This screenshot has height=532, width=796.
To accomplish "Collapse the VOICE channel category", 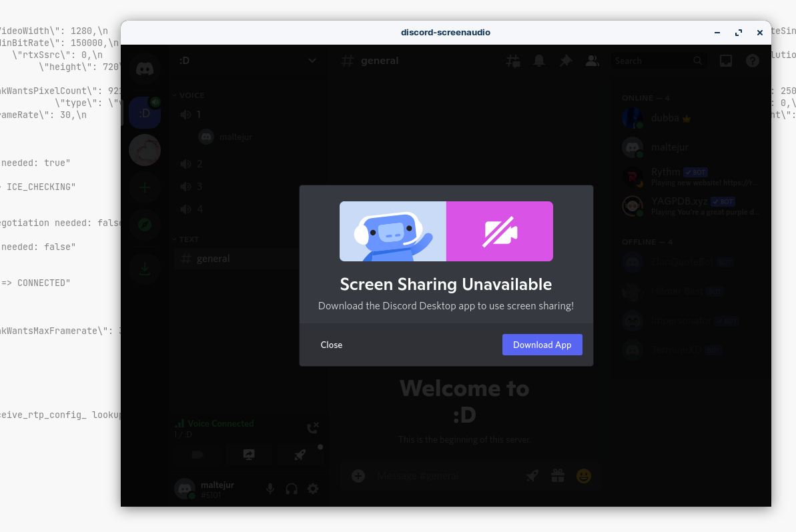I will pyautogui.click(x=188, y=95).
